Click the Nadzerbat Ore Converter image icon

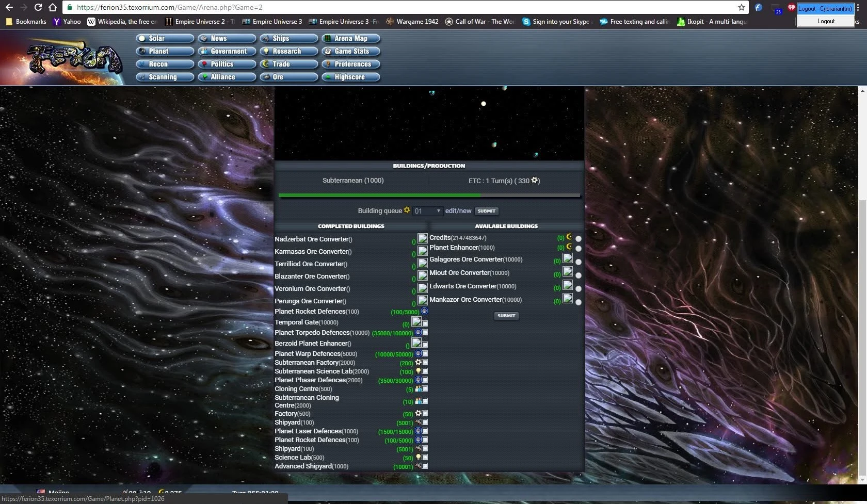click(422, 239)
